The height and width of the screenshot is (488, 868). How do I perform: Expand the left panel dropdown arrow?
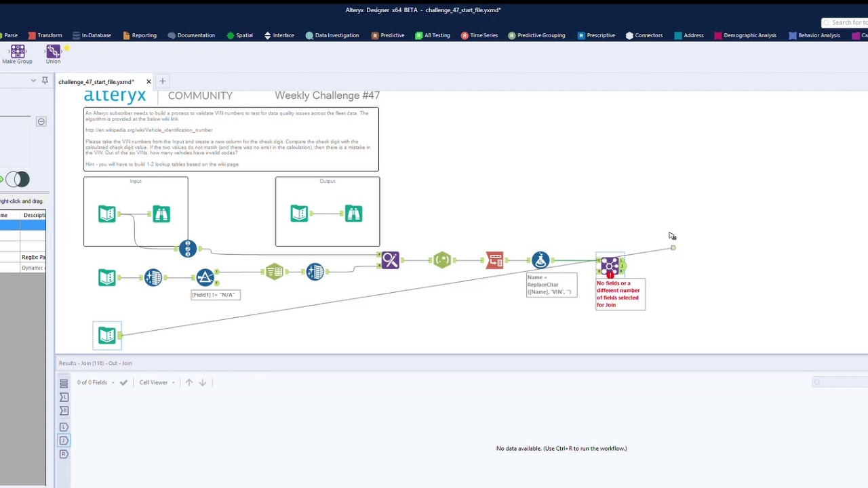(33, 81)
